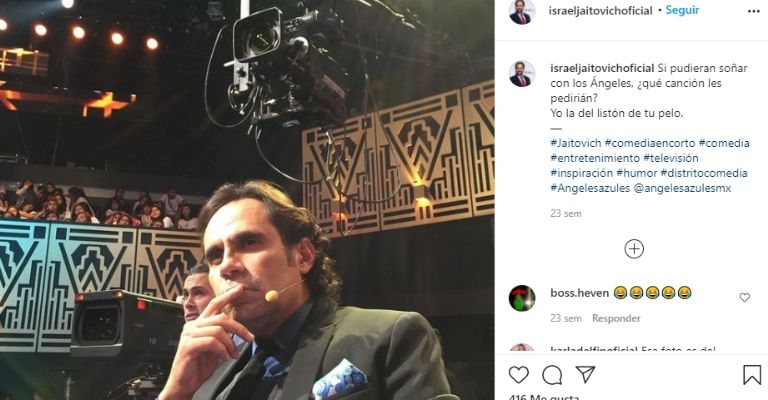The height and width of the screenshot is (400, 768).
Task: Save the post with the bookmark icon
Action: click(752, 375)
